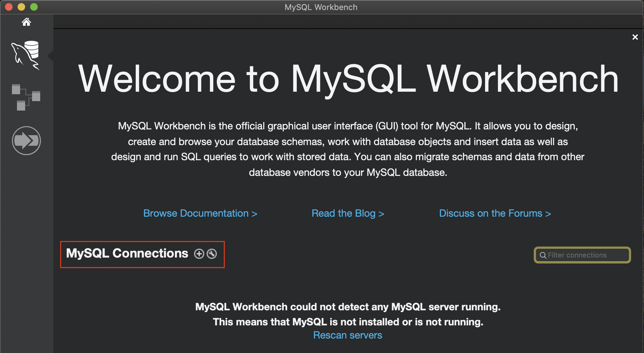644x353 pixels.
Task: Click Rescan servers link
Action: (348, 335)
